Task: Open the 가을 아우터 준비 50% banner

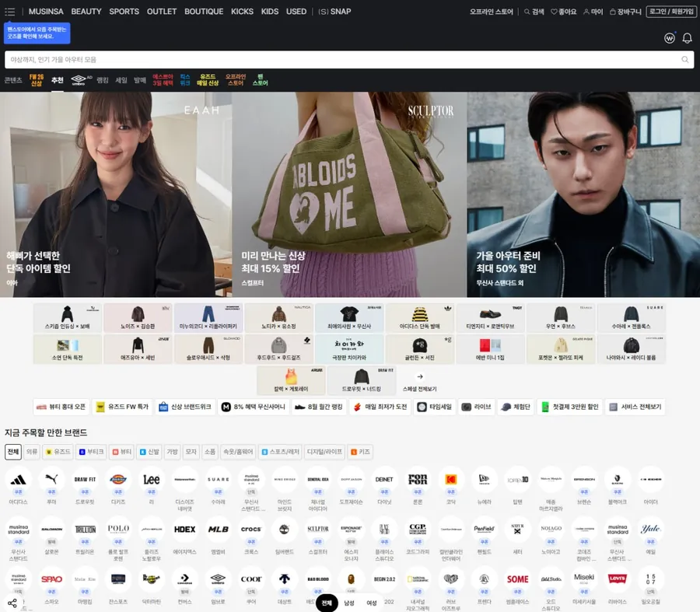Action: pos(583,194)
